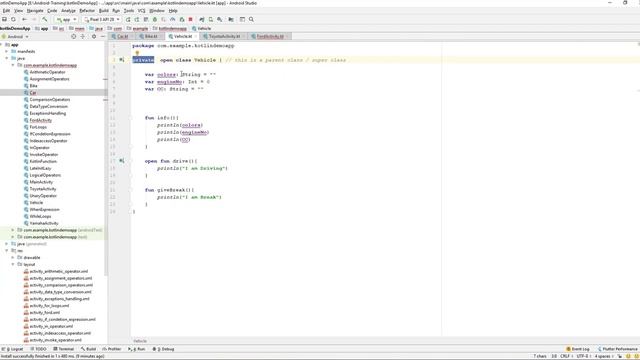Viewport: 640px width, 360px height.
Task: Select ArithmeticOperator in project tree
Action: [47, 72]
